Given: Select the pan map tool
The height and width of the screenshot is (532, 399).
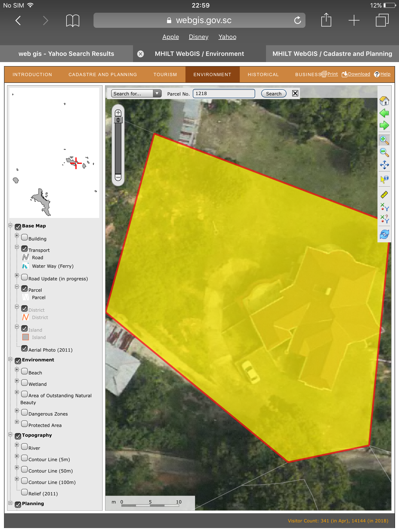Looking at the screenshot, I should tap(384, 165).
